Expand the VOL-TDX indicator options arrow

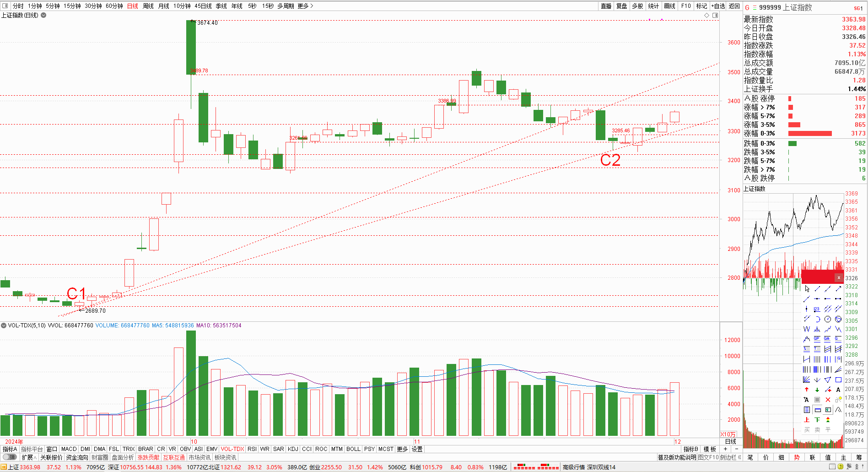[4, 326]
